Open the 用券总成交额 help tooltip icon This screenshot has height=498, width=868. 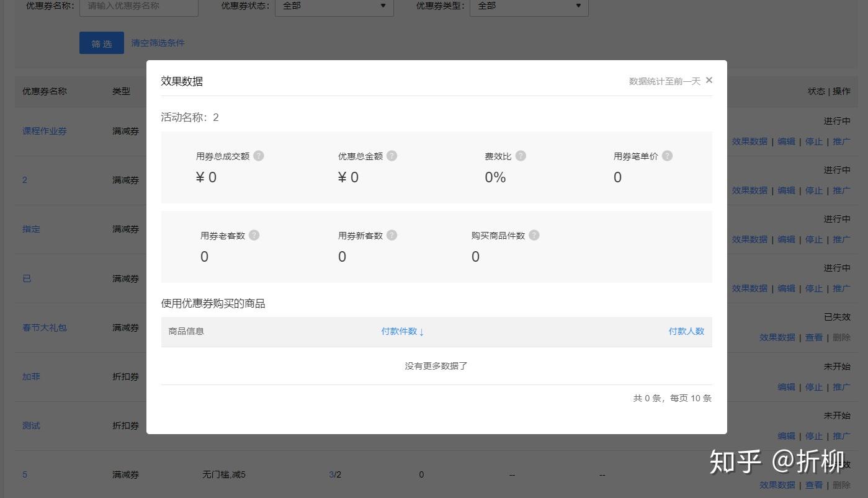259,156
